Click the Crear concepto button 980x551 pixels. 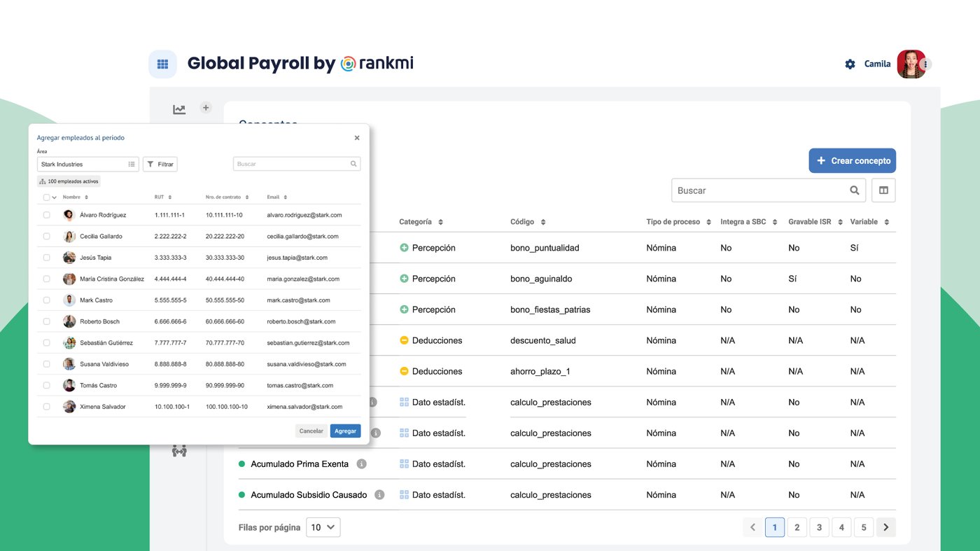click(852, 160)
